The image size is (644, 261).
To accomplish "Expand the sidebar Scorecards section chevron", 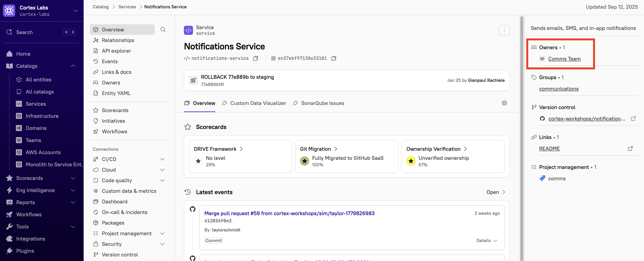I will pos(73,178).
